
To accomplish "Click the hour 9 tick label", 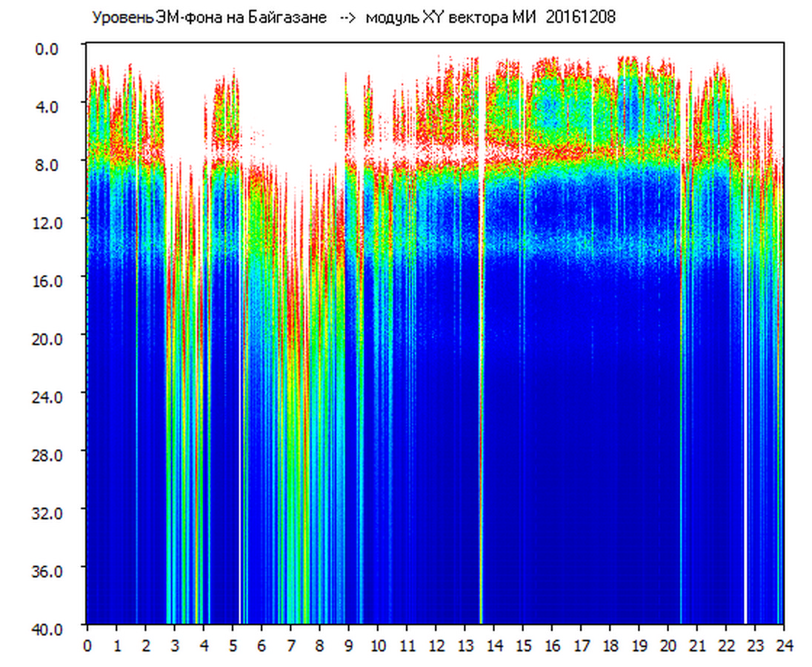I will point(349,646).
